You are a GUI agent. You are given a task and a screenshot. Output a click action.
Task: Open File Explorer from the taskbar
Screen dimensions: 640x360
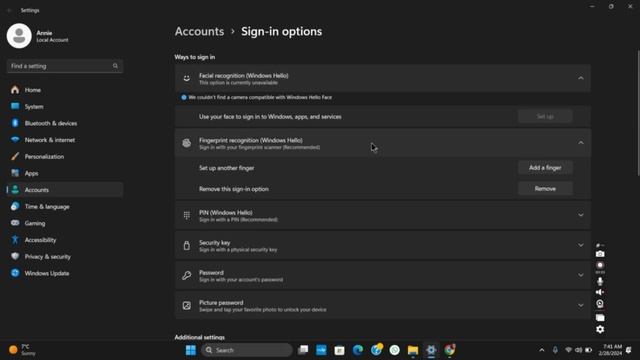point(413,350)
